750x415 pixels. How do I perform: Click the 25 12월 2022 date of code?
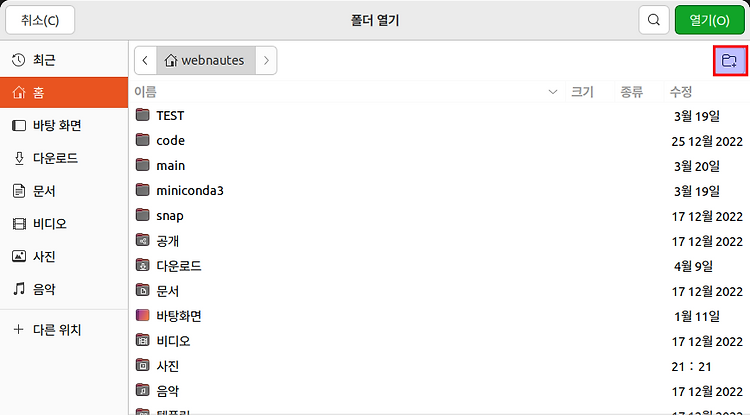point(707,141)
